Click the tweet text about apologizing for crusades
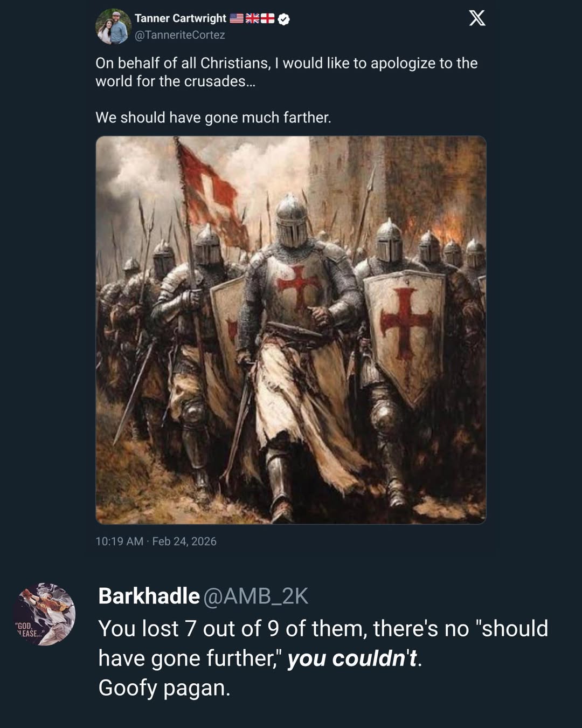This screenshot has height=728, width=582. [287, 73]
